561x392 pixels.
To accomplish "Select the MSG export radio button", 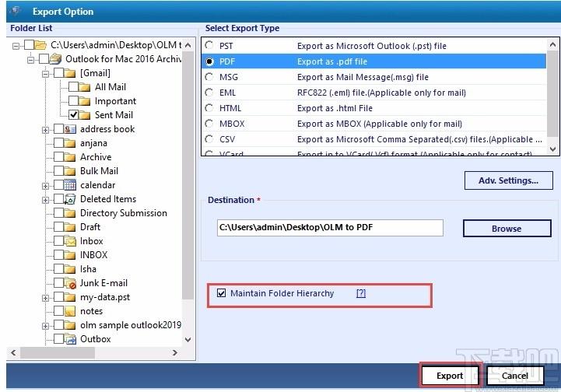I will point(209,77).
